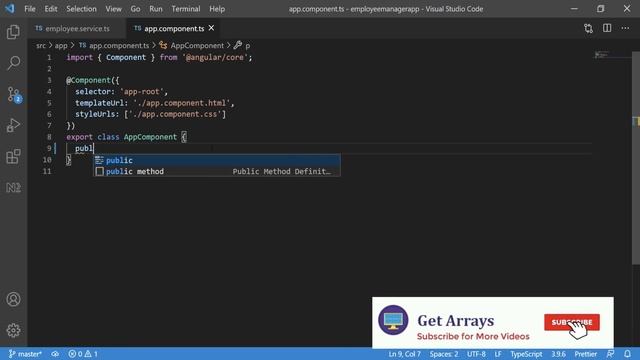The height and width of the screenshot is (360, 640).
Task: Open the Manage gear icon
Action: pyautogui.click(x=13, y=330)
